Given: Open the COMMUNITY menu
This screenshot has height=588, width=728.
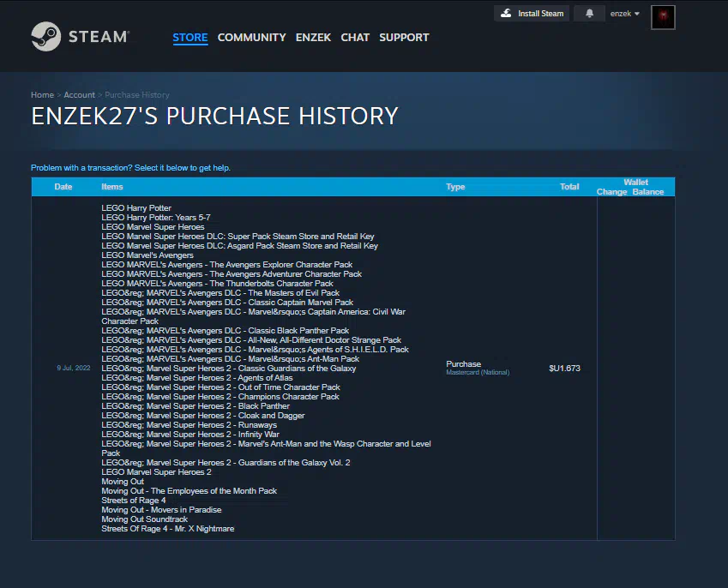Looking at the screenshot, I should (251, 38).
